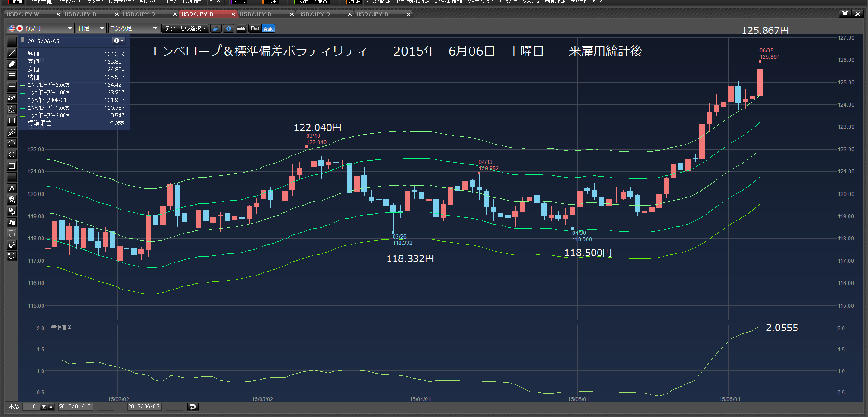Image resolution: width=868 pixels, height=417 pixels.
Task: Click the 03/10 122.040 high marker label
Action: click(x=316, y=139)
